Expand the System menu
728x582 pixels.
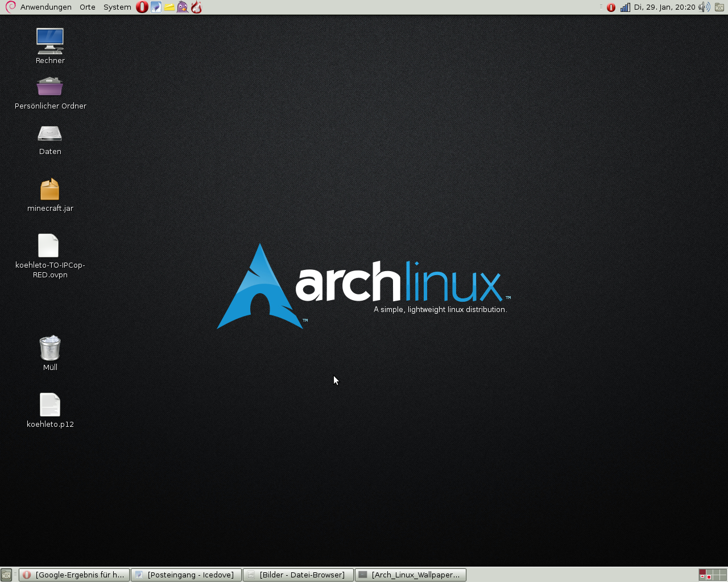(117, 7)
